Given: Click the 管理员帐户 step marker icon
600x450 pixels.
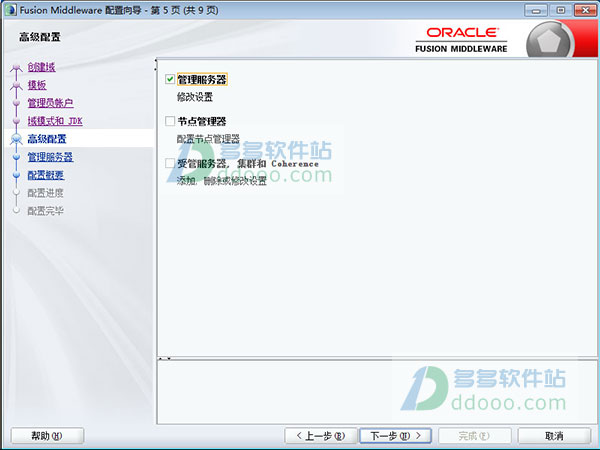Looking at the screenshot, I should pos(16,103).
